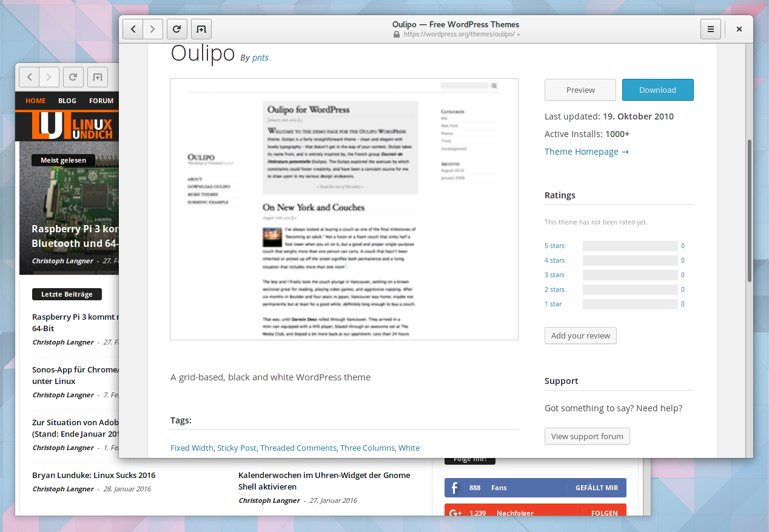Open the Bryan Lunduke: Linux Sucks 2016 article
This screenshot has height=532, width=769.
pos(93,475)
